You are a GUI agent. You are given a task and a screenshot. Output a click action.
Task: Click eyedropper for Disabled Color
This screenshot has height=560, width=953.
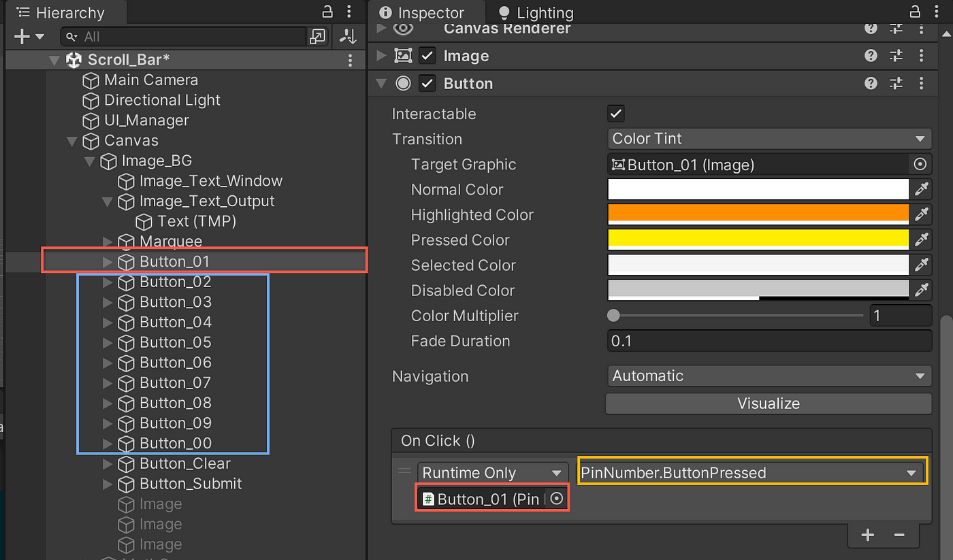(922, 290)
